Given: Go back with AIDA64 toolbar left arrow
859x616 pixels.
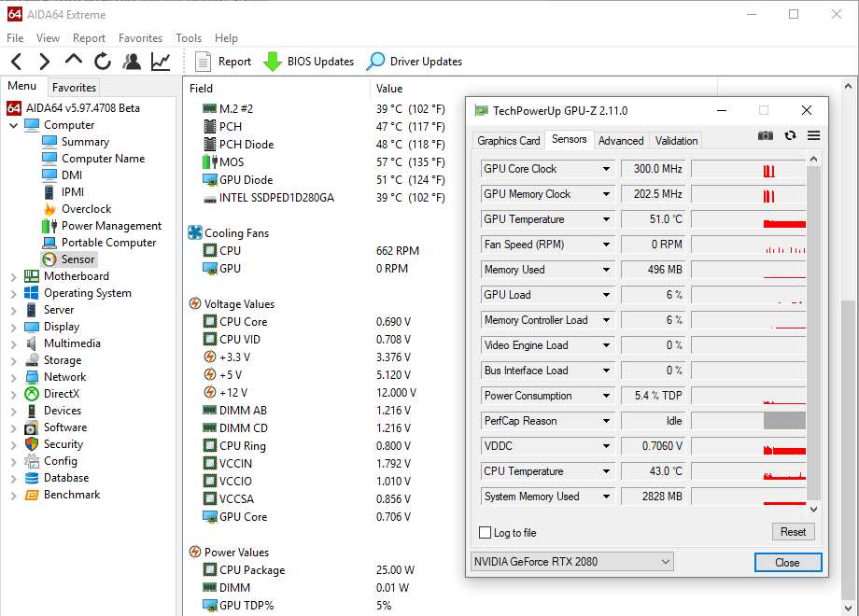Looking at the screenshot, I should pyautogui.click(x=17, y=62).
